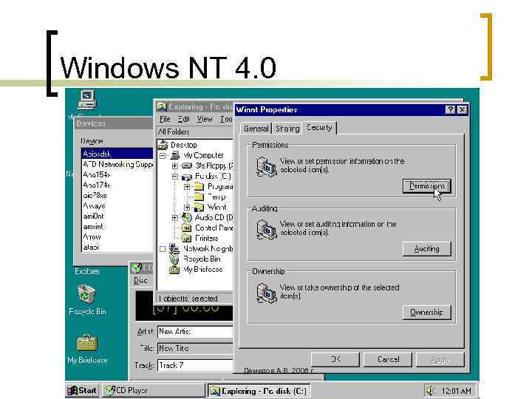Open the Start menu
This screenshot has height=399, width=532.
click(x=82, y=391)
